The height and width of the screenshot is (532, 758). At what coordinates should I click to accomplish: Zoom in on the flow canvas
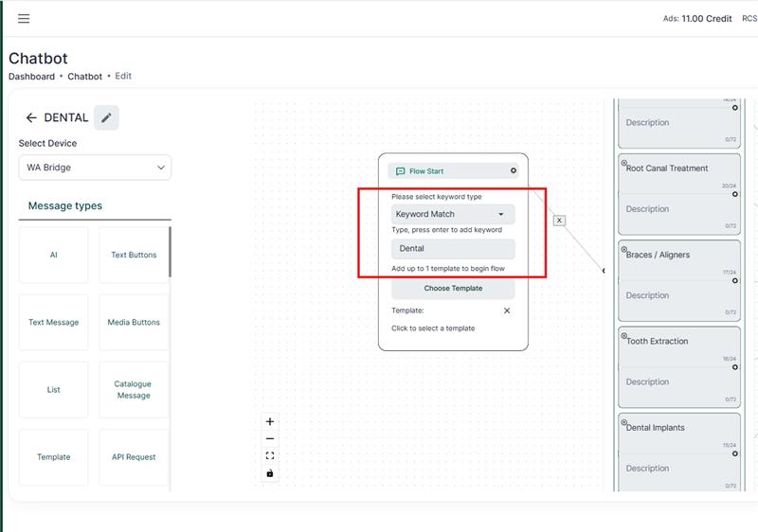click(270, 421)
